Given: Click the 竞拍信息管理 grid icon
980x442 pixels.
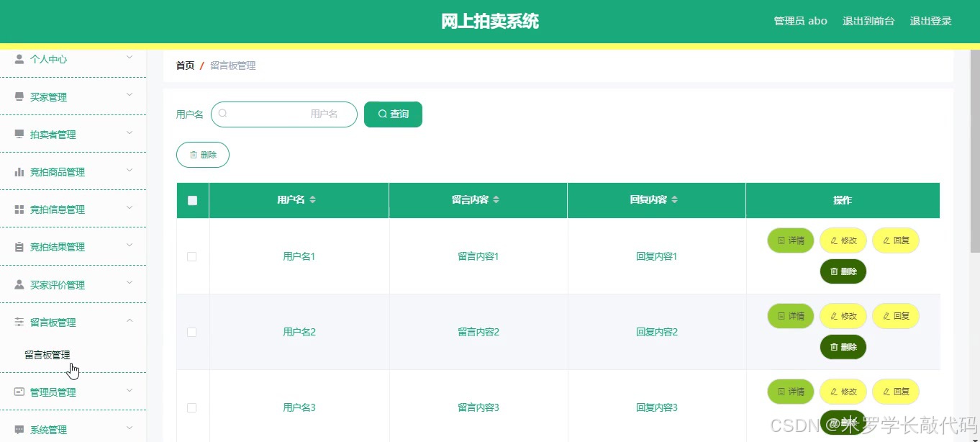Looking at the screenshot, I should (19, 209).
